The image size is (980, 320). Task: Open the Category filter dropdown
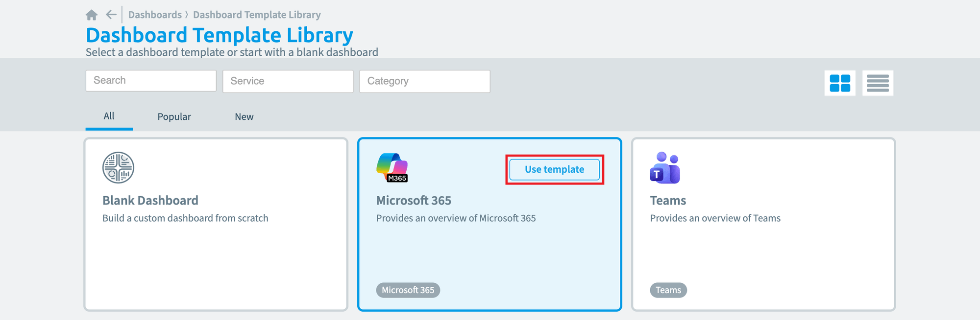point(425,81)
